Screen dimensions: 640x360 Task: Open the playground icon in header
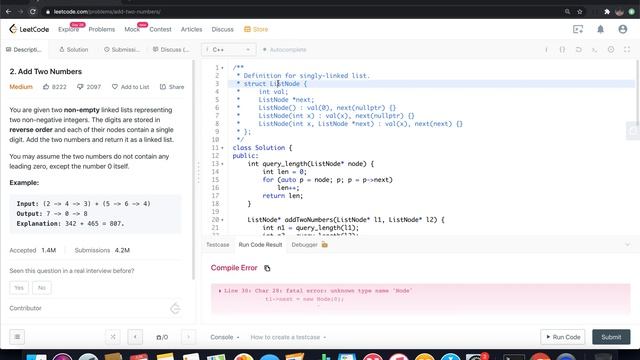click(578, 29)
